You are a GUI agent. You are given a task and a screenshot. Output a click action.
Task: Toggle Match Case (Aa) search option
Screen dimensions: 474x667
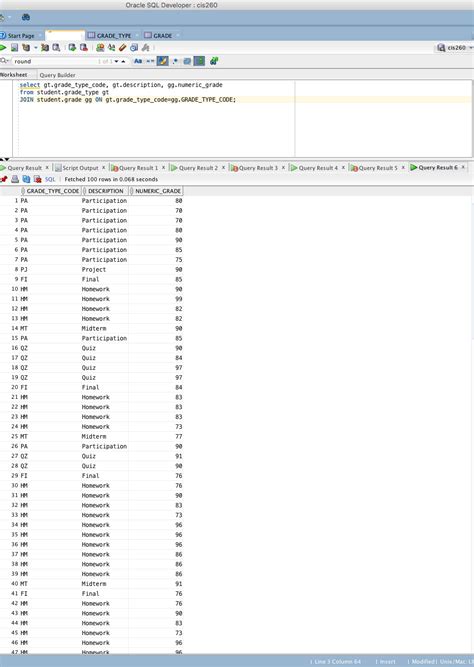click(138, 61)
